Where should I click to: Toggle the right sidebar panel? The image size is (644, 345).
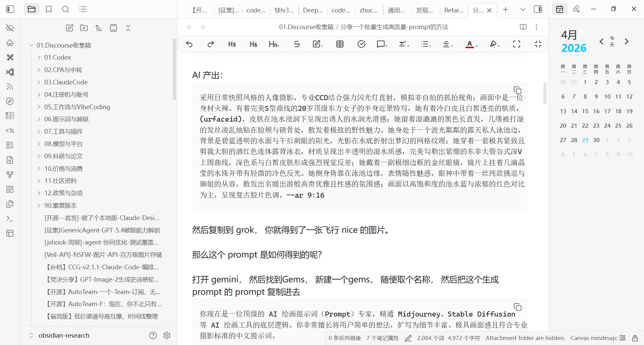(538, 9)
